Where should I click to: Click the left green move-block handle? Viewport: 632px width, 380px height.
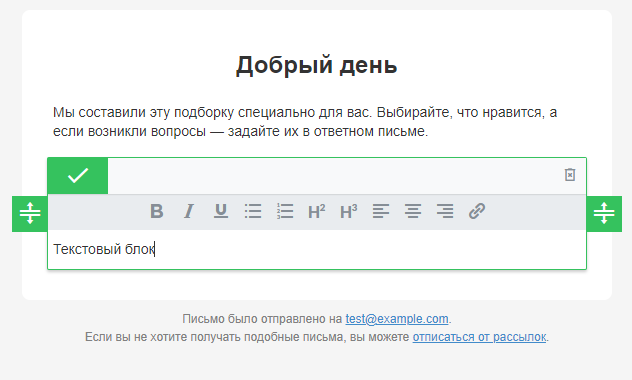(30, 214)
